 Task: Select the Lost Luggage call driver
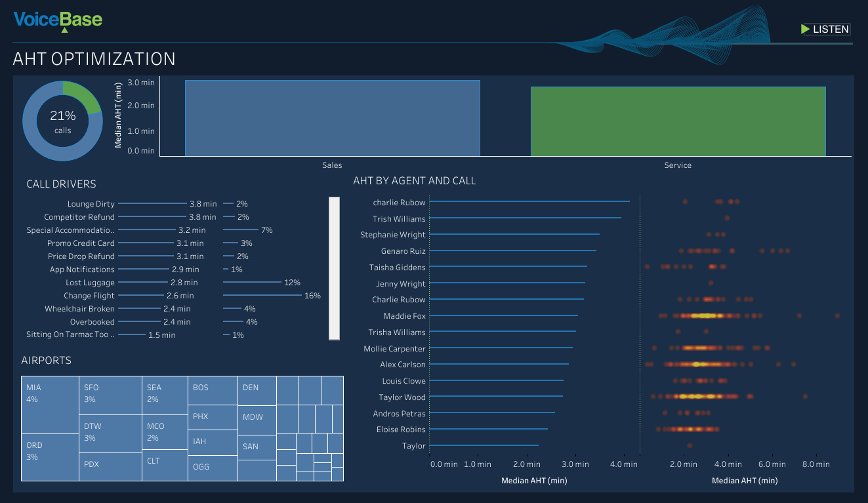(x=90, y=283)
